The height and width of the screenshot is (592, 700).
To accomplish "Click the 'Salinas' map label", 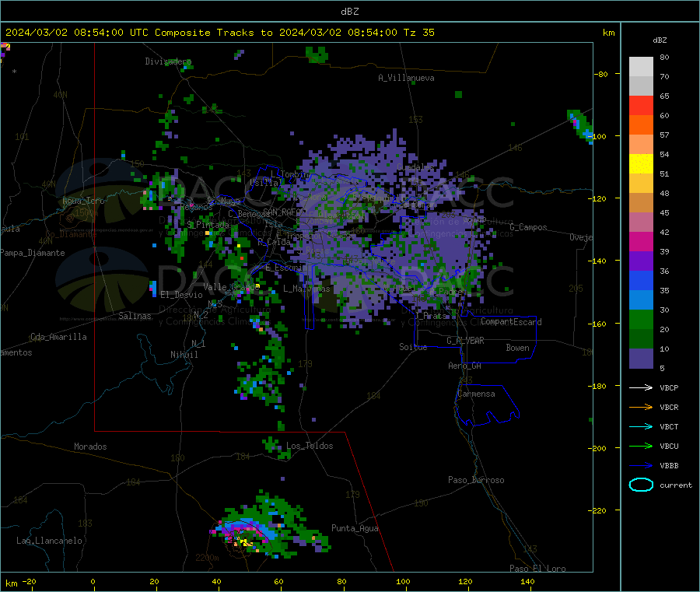I will 135,316.
